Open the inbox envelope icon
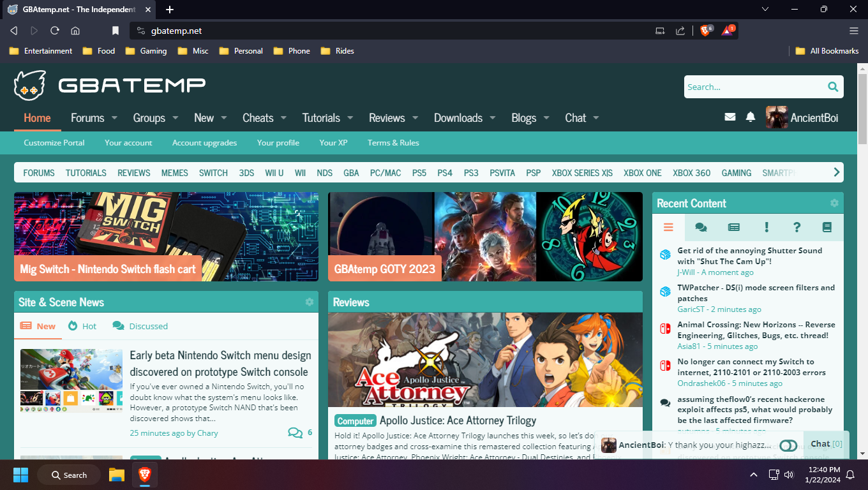Viewport: 868px width, 490px height. click(730, 117)
